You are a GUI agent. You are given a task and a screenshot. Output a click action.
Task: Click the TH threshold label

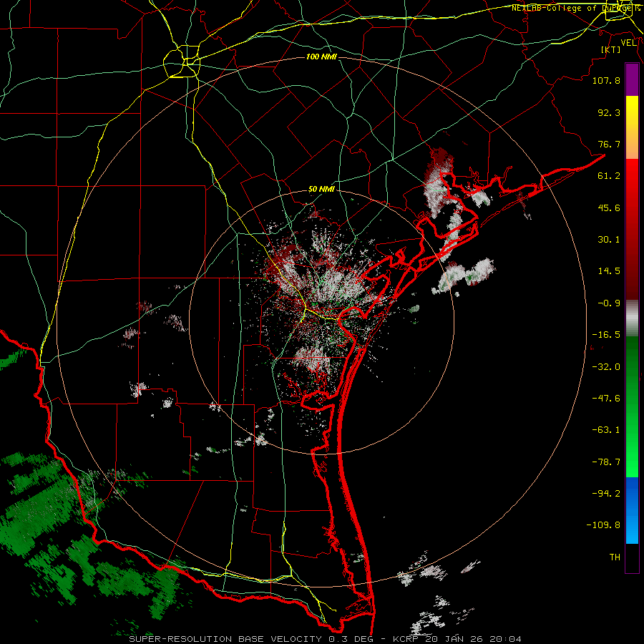point(615,557)
